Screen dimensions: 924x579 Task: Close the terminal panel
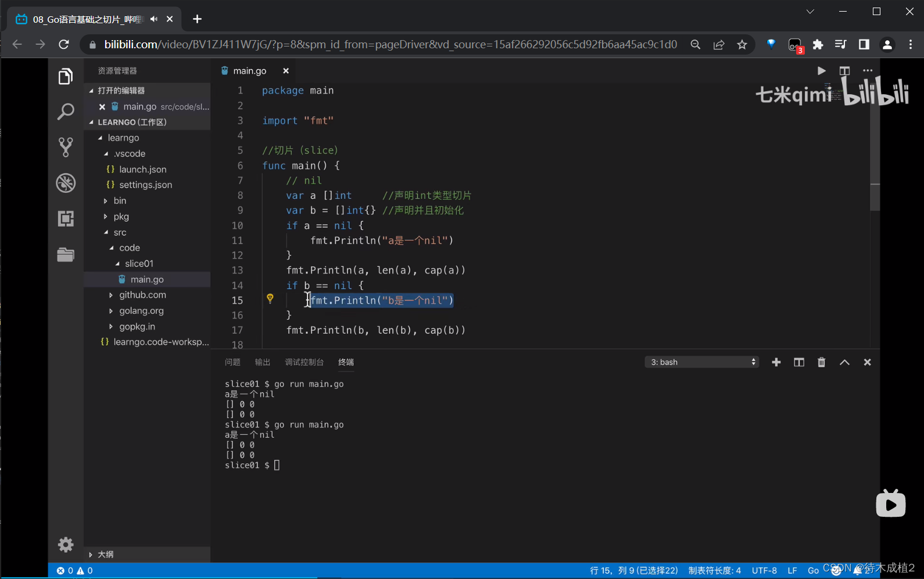coord(868,362)
